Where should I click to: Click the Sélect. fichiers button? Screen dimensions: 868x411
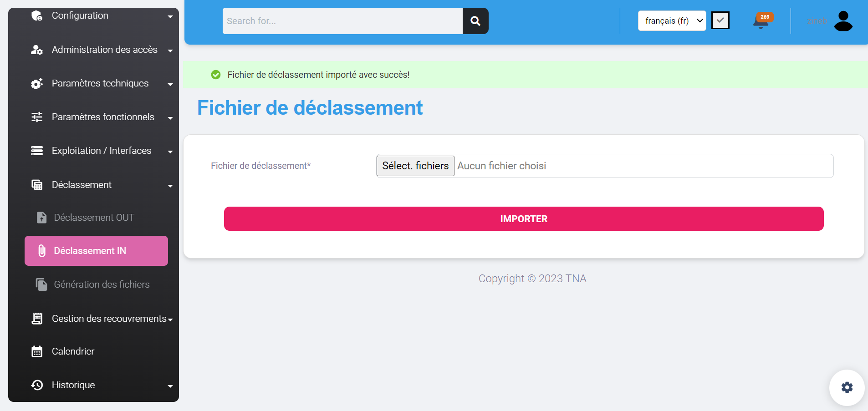pyautogui.click(x=415, y=166)
